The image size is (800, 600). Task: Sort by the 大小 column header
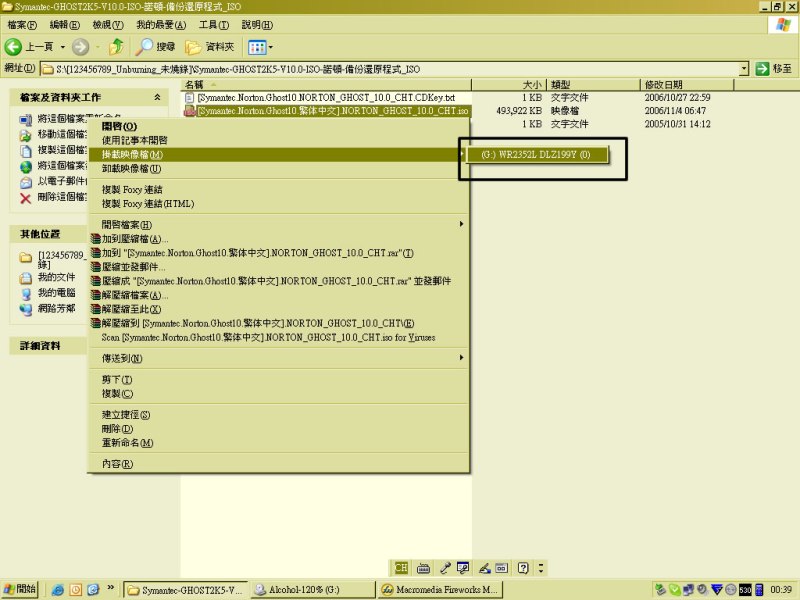(x=509, y=85)
